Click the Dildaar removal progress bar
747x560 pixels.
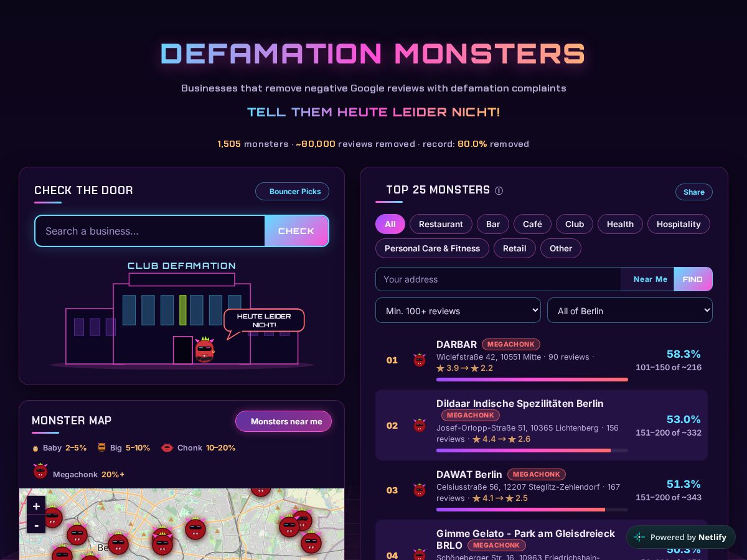tap(532, 450)
